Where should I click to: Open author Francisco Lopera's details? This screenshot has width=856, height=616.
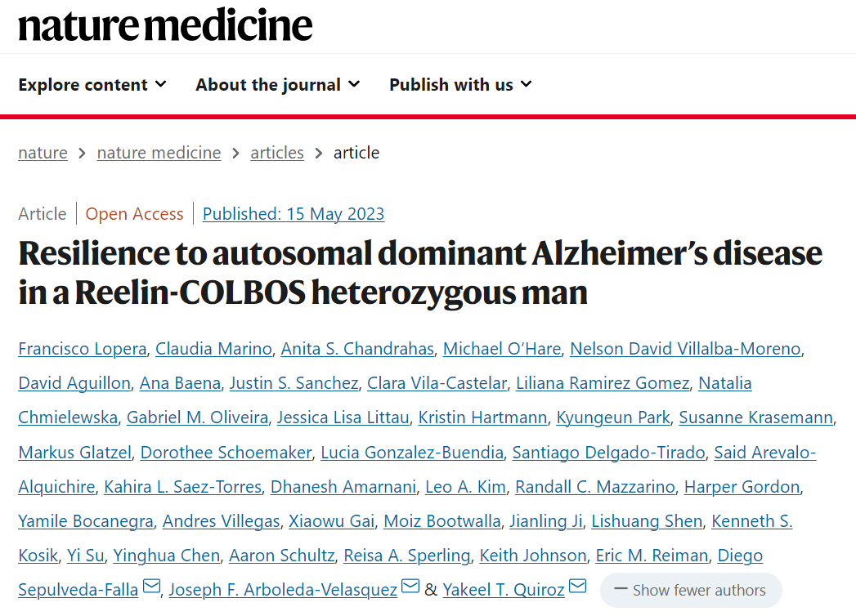82,349
